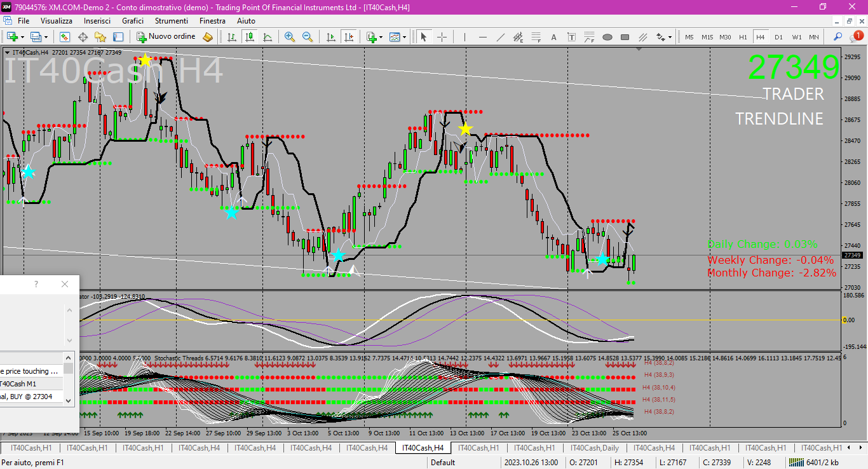Select the text label tool
Screen dimensions: 868x469
click(x=571, y=37)
